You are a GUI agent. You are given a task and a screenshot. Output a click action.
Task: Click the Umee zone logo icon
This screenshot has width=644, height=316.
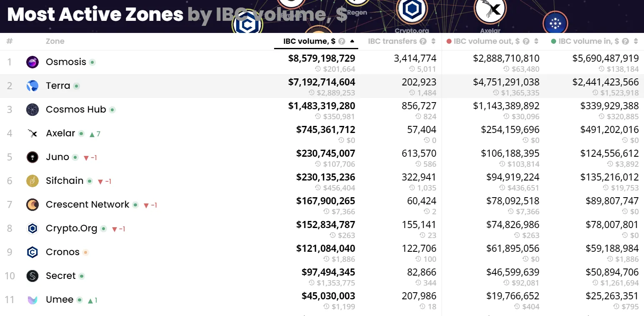click(x=32, y=300)
